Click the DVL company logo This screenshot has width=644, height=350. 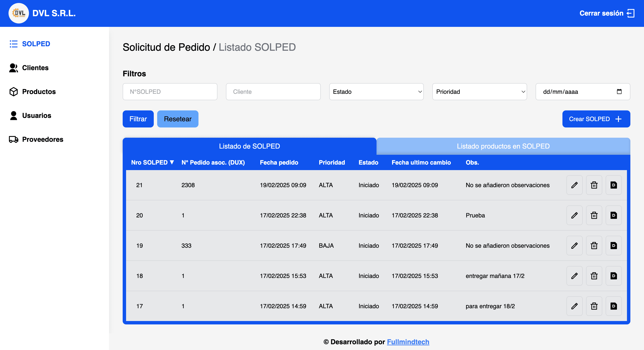click(x=19, y=13)
